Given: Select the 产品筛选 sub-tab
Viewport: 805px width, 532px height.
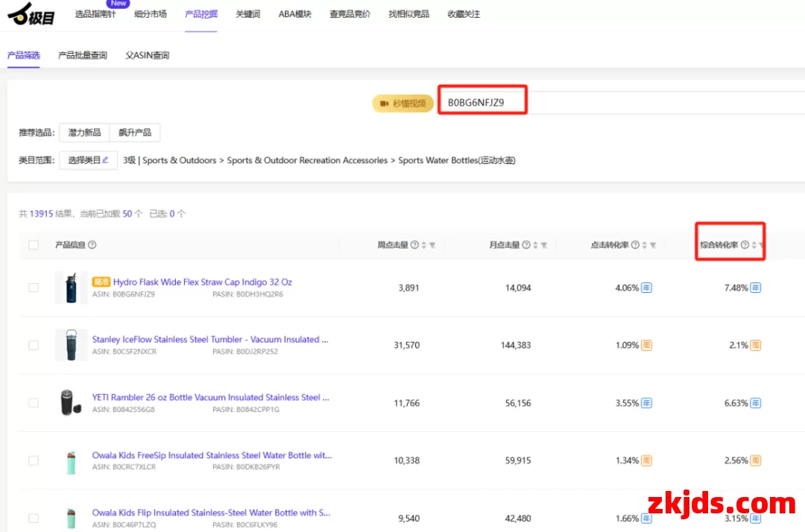Looking at the screenshot, I should 24,55.
